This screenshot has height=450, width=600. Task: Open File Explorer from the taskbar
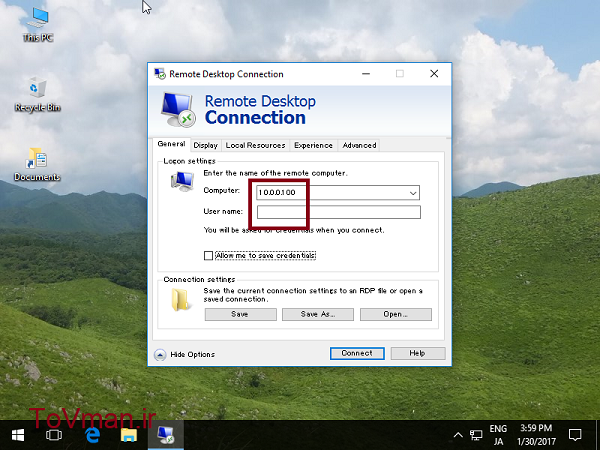tap(129, 435)
